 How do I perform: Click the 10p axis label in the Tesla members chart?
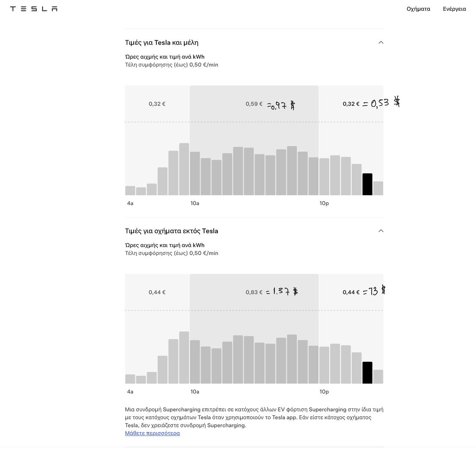324,203
